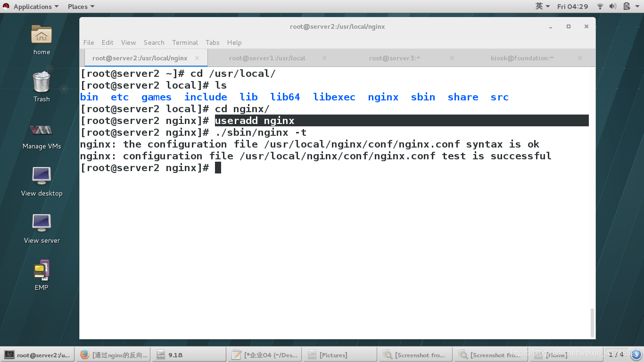
Task: Click 'libexec' in ls output
Action: click(334, 97)
